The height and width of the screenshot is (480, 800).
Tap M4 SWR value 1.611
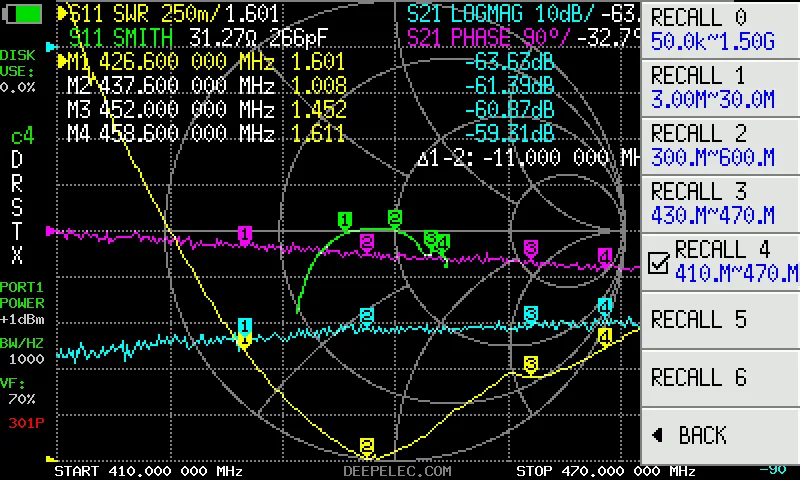[x=319, y=133]
